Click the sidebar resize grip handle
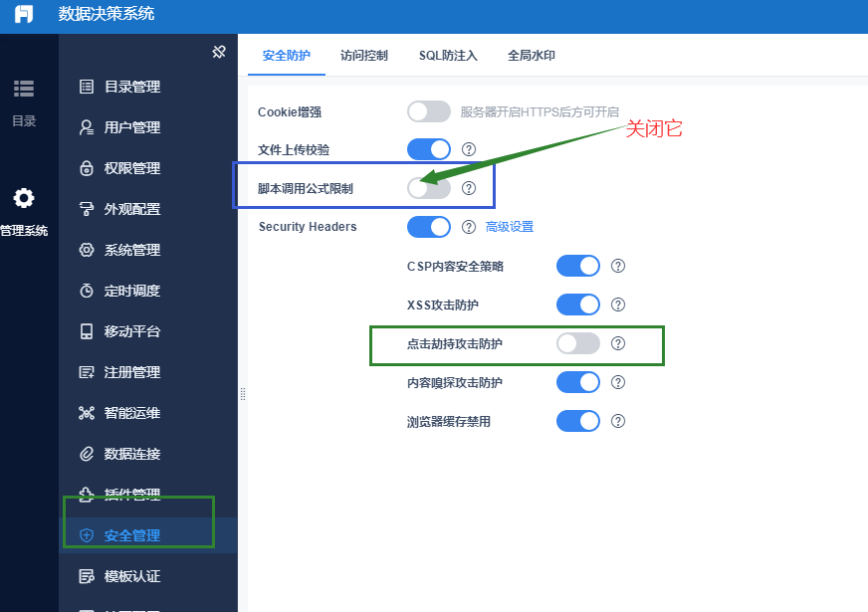The image size is (868, 612). [243, 394]
